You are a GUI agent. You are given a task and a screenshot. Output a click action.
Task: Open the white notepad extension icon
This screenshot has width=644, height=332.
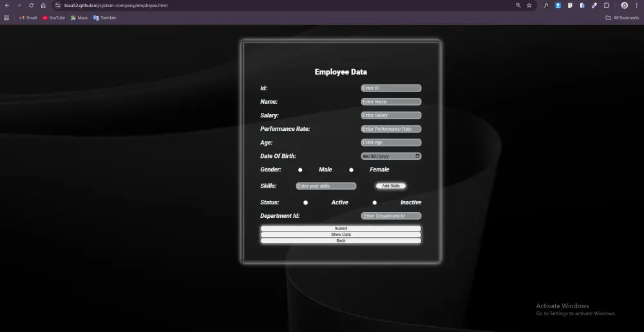pyautogui.click(x=570, y=5)
